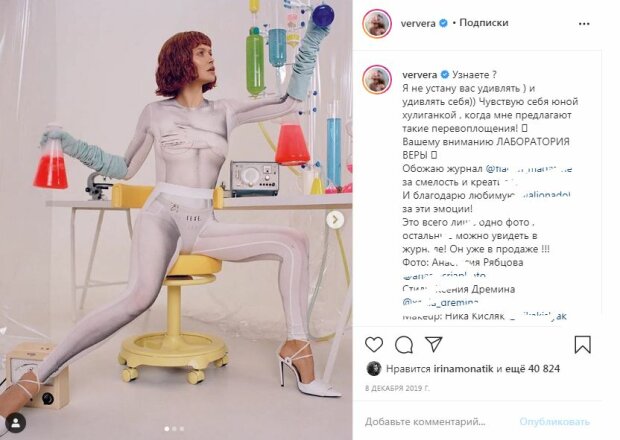The image size is (620, 440).
Task: Click the verified badge next to ververa header
Action: pos(444,23)
